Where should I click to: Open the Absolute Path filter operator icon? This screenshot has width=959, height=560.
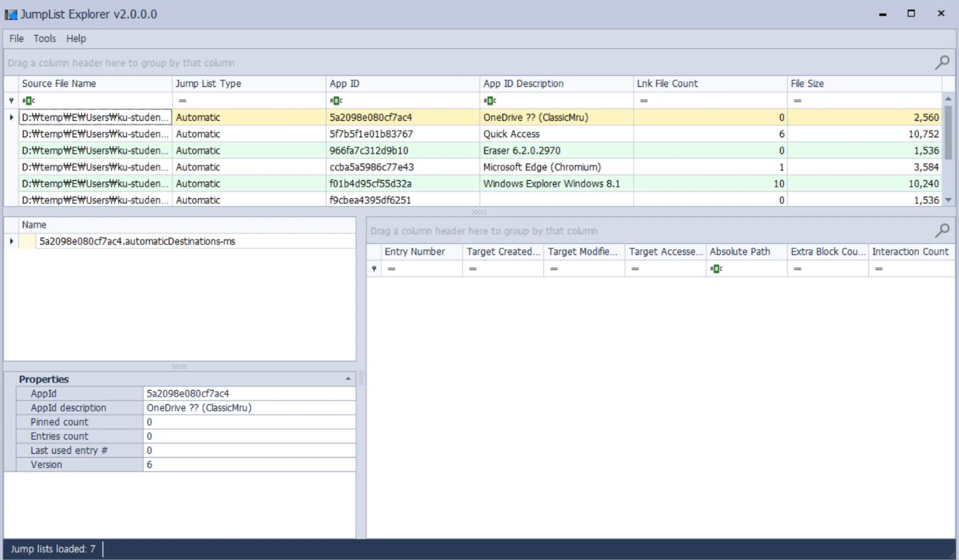point(716,269)
